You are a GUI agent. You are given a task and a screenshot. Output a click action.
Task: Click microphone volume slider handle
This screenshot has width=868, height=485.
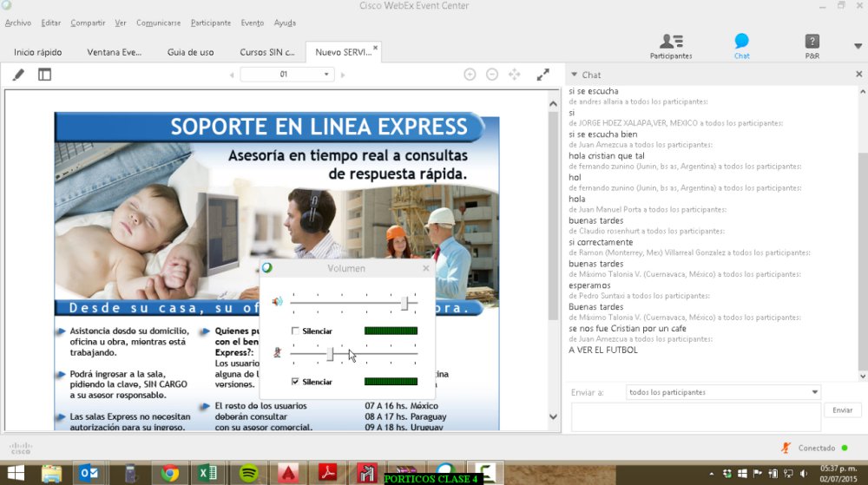pyautogui.click(x=330, y=354)
